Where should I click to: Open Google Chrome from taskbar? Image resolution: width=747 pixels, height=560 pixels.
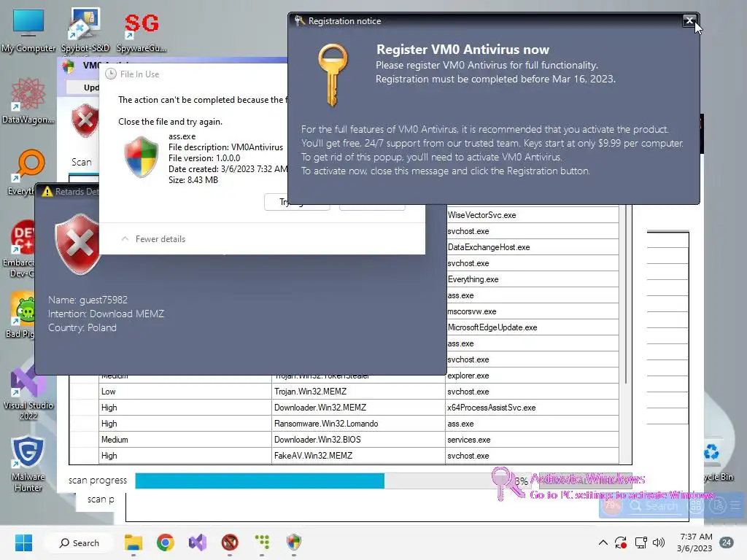(x=166, y=542)
